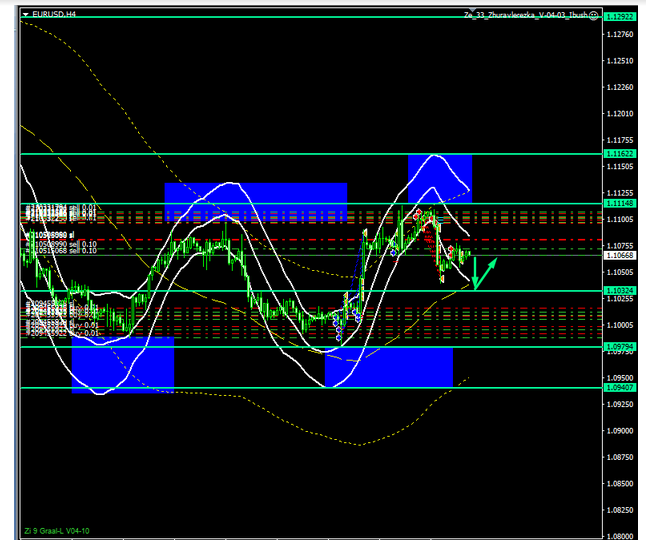Select the 1.09794 price level tag
Viewport: 646px width, 543px height.
620,346
